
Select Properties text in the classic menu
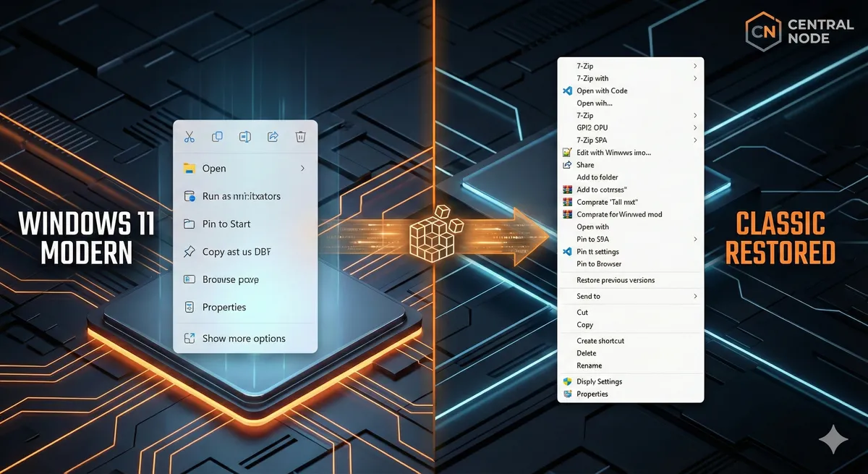[592, 394]
